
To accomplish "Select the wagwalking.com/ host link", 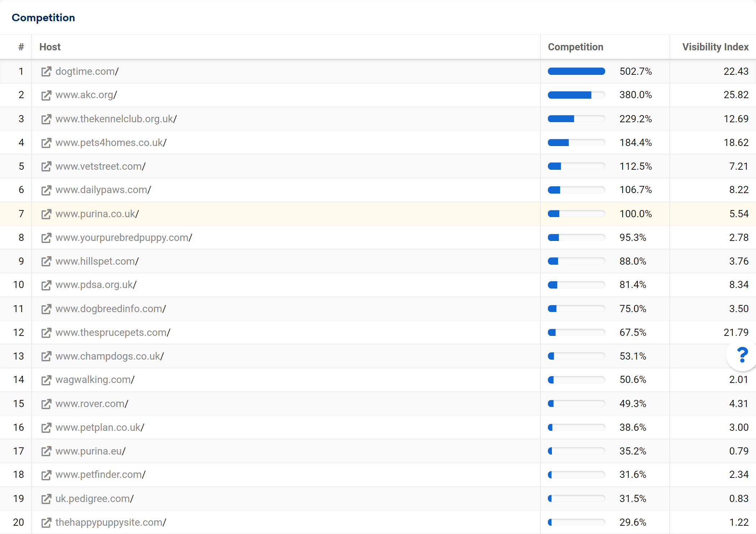I will [x=95, y=380].
